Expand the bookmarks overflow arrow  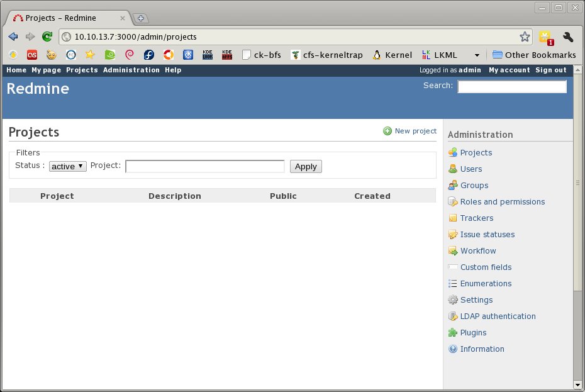click(x=477, y=55)
